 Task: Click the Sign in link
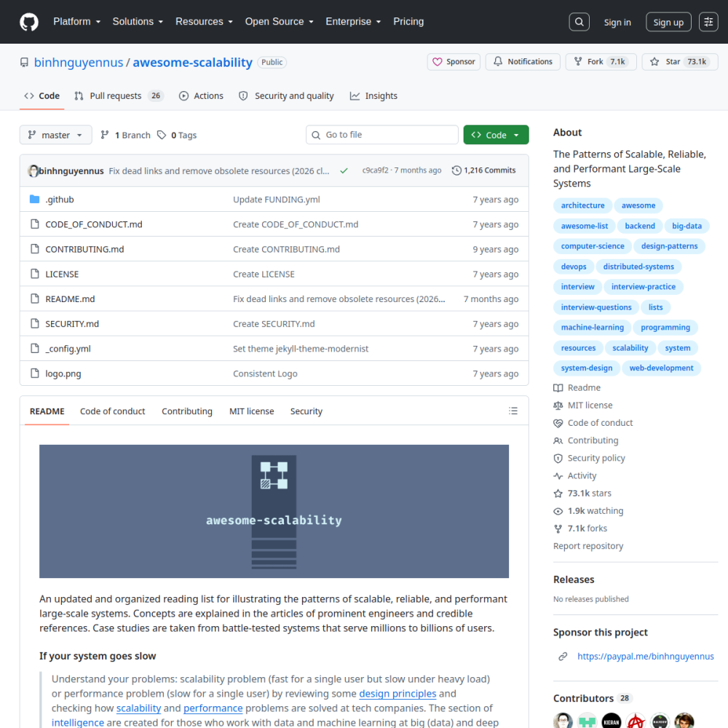click(617, 23)
